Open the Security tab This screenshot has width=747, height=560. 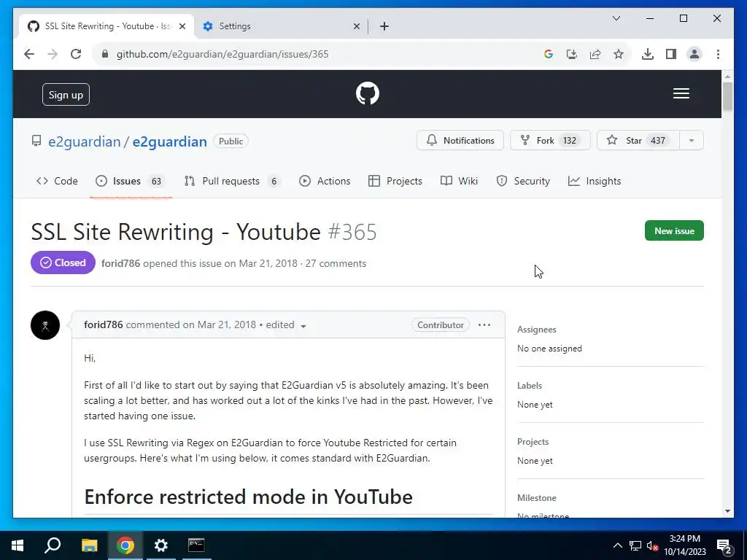point(523,181)
